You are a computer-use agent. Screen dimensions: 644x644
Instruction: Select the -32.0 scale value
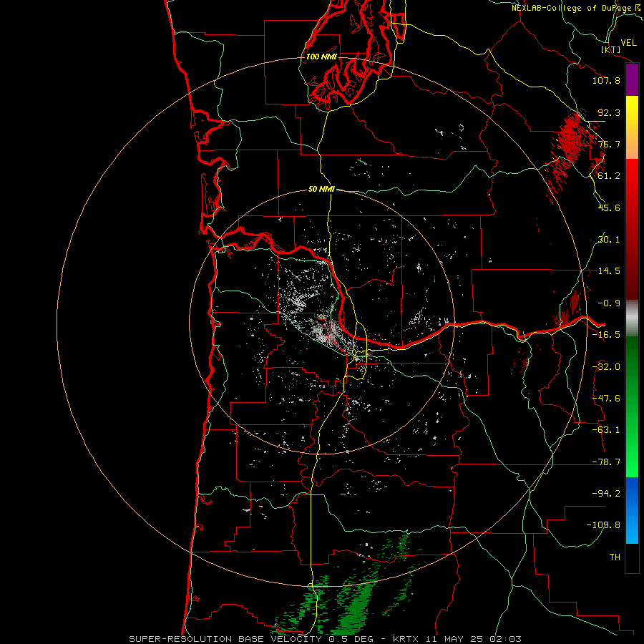[x=606, y=367]
